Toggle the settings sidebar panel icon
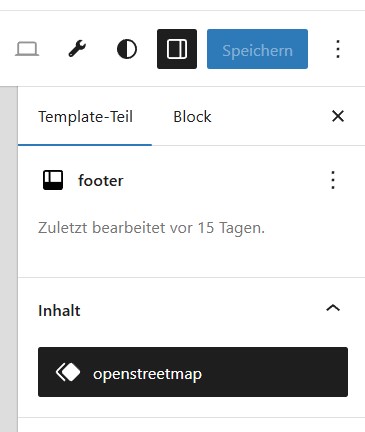The height and width of the screenshot is (432, 365). [x=177, y=49]
